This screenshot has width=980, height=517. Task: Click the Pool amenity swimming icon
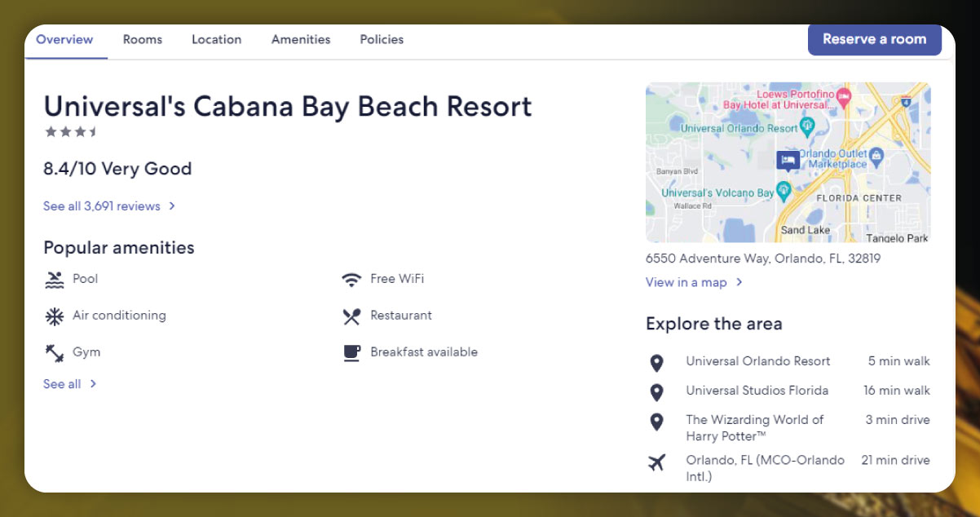(x=55, y=280)
